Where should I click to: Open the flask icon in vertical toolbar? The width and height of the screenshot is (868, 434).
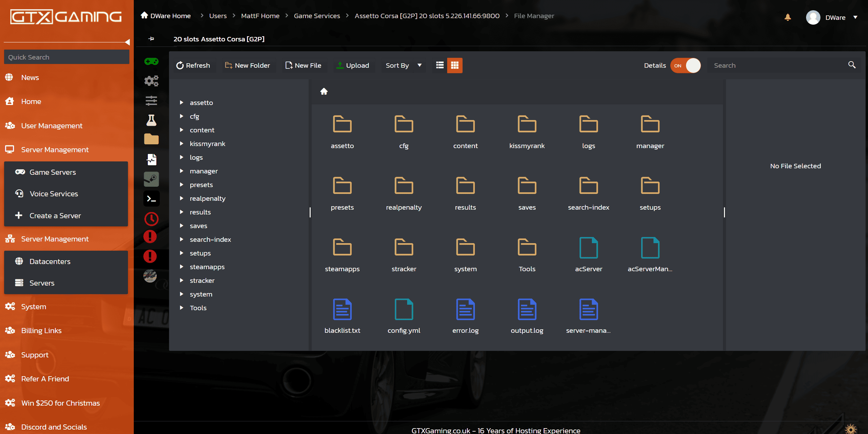point(151,120)
